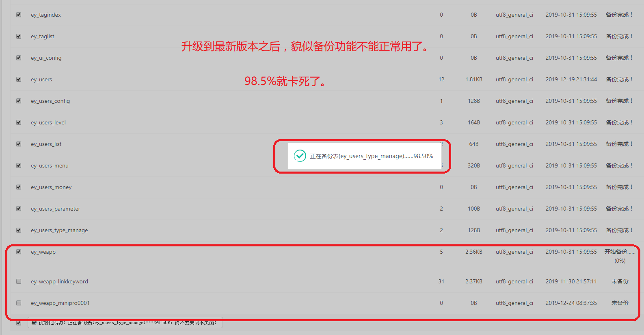The width and height of the screenshot is (644, 335).
Task: Click the ey_taglist table name
Action: tap(43, 37)
